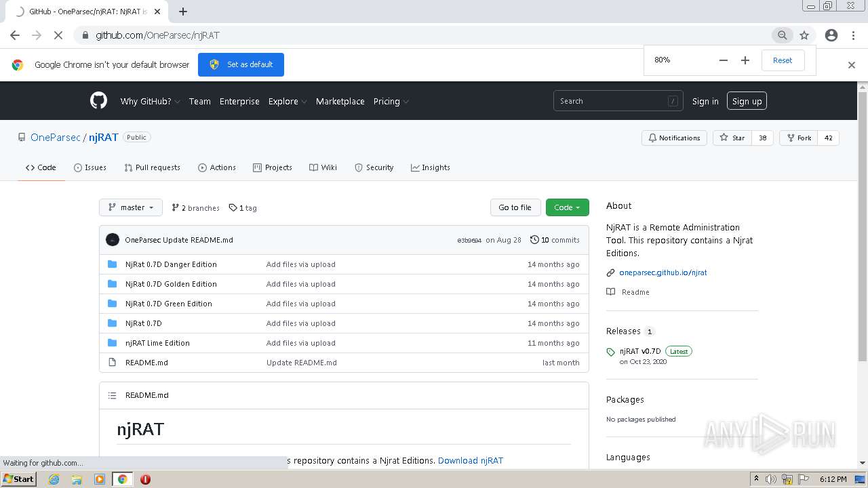Go to Marketplace

click(x=340, y=101)
